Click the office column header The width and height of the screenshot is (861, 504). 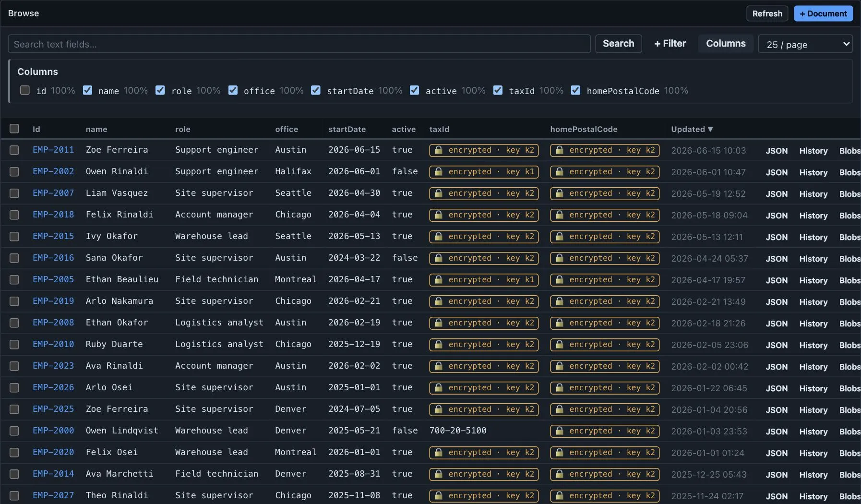(x=287, y=129)
